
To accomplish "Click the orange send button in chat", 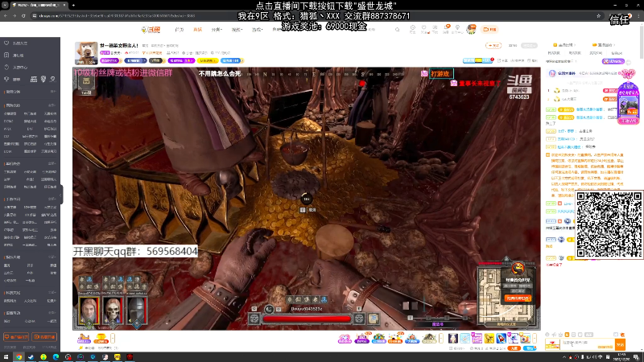I will click(620, 344).
